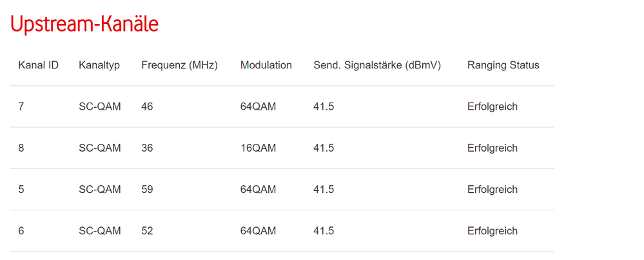Image resolution: width=644 pixels, height=260 pixels.
Task: Click the 52 MHz frequency value
Action: pos(147,231)
